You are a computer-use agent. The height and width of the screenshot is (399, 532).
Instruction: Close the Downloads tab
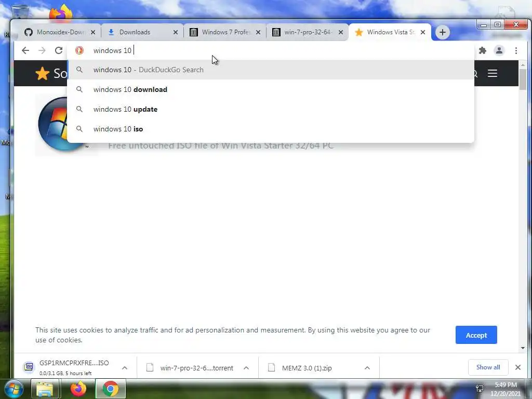click(x=176, y=32)
